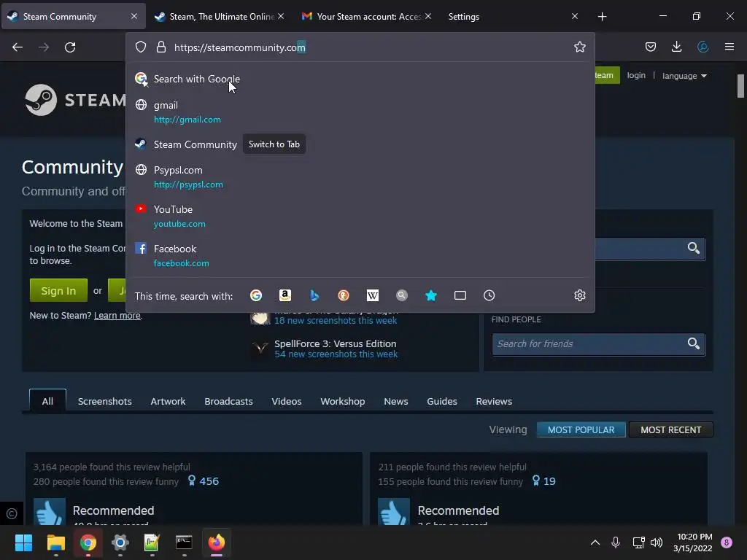
Task: Select the Screenshots tab
Action: click(105, 402)
